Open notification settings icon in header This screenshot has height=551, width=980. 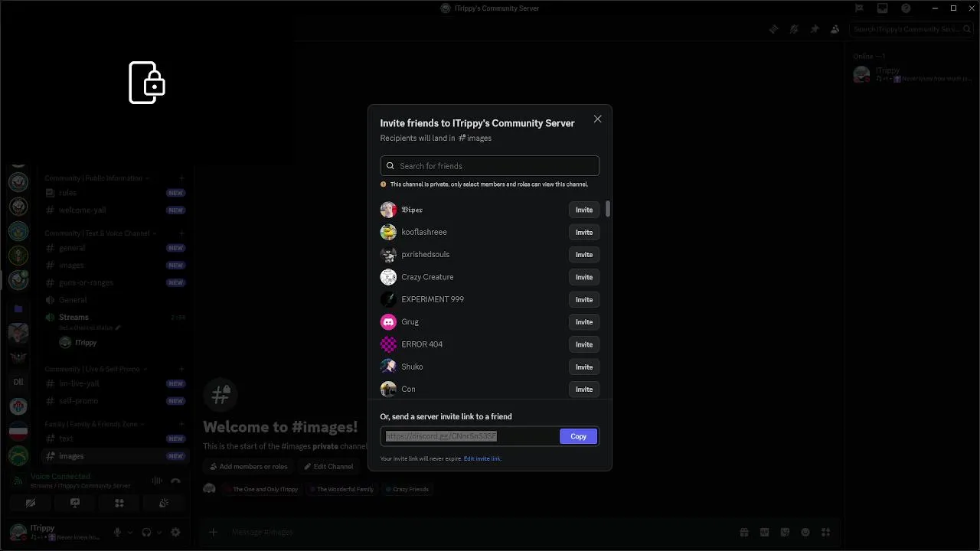coord(794,29)
